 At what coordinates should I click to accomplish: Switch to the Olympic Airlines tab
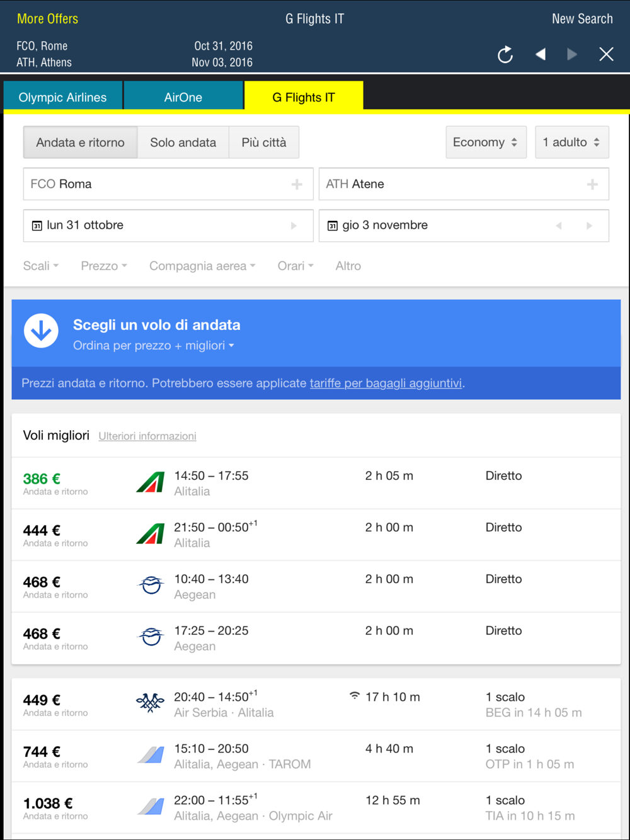(x=63, y=97)
